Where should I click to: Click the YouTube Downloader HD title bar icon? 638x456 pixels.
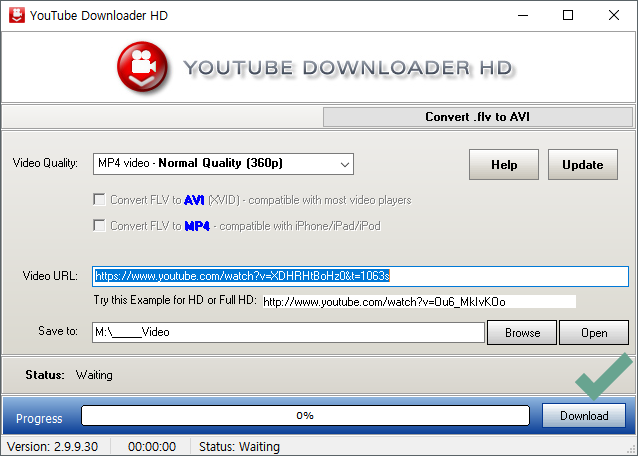pos(17,15)
